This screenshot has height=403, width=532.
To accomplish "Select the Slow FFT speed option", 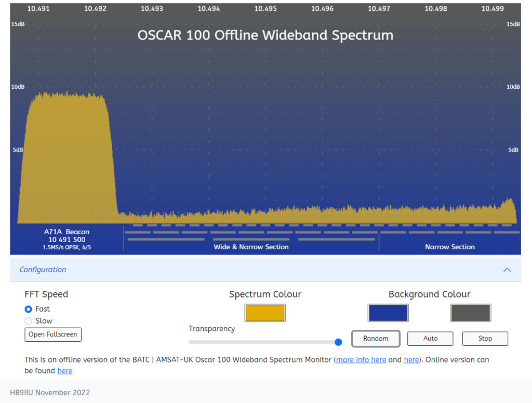I will (x=29, y=321).
